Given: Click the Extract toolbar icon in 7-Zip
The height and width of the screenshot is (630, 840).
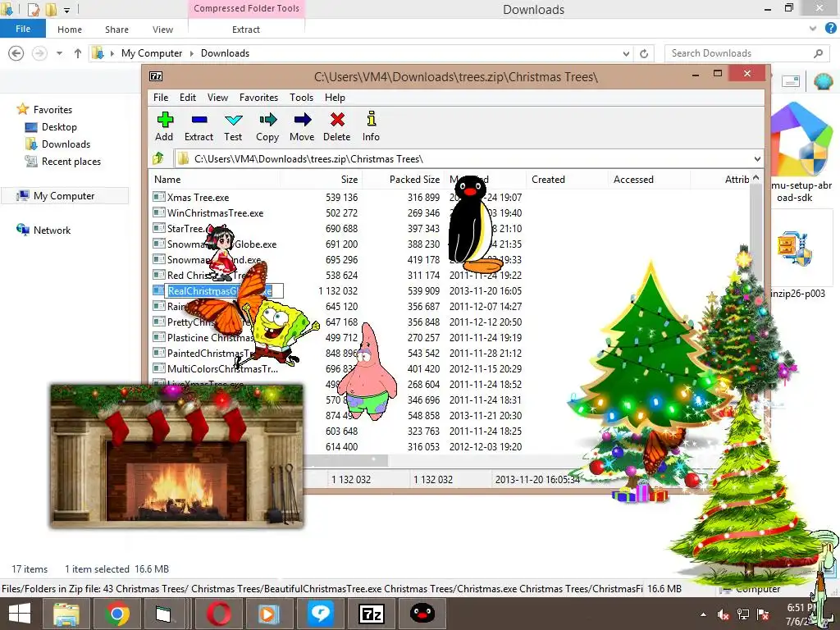Looking at the screenshot, I should point(199,120).
